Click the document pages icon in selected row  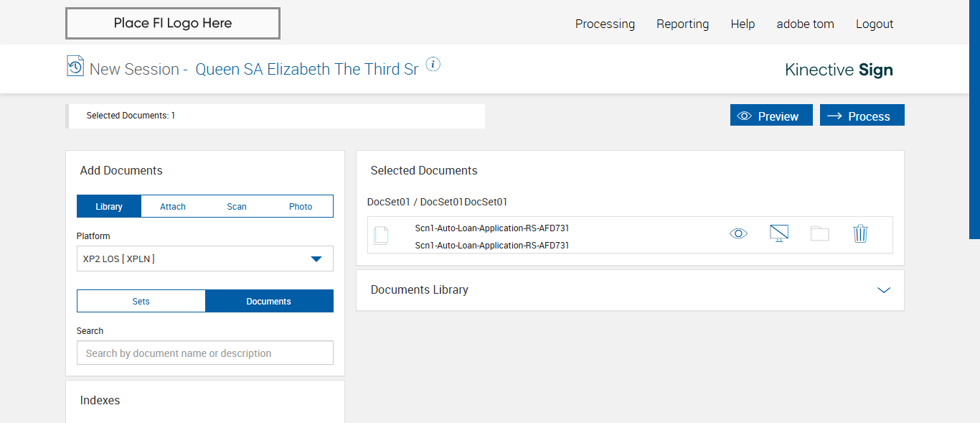[x=381, y=235]
